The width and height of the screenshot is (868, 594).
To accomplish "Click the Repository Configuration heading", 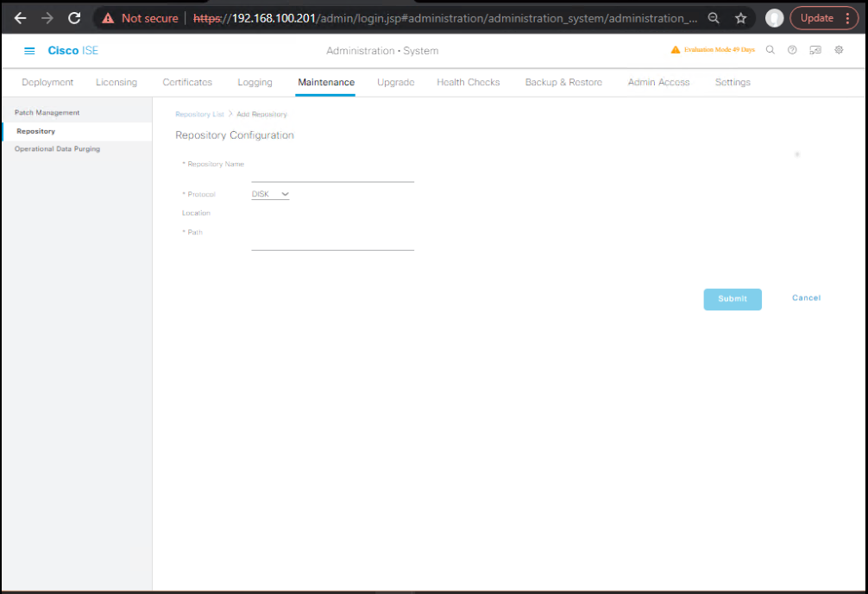I will coord(235,135).
